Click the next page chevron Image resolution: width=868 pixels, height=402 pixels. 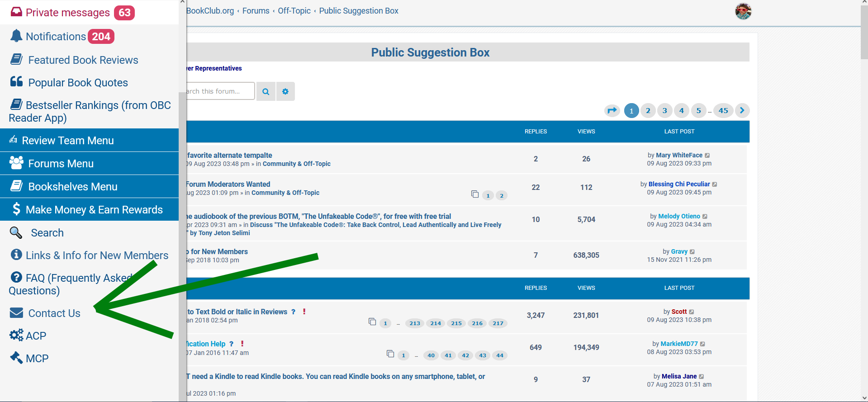[x=742, y=110]
